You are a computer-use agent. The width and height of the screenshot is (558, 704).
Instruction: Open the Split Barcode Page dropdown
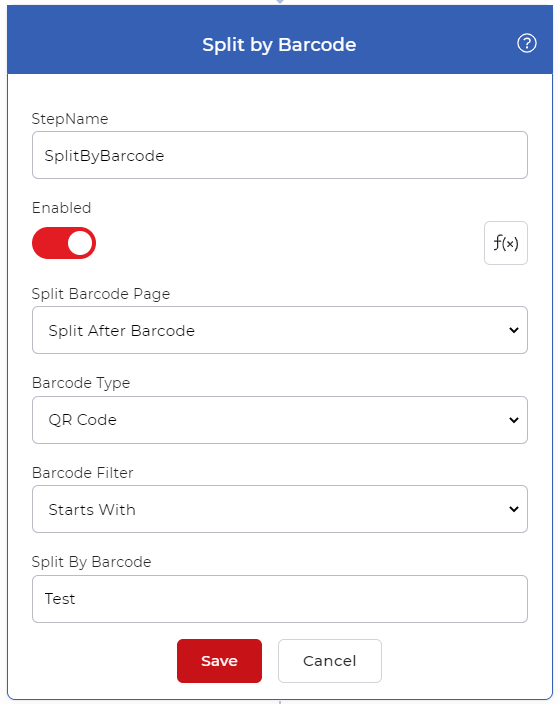click(280, 330)
